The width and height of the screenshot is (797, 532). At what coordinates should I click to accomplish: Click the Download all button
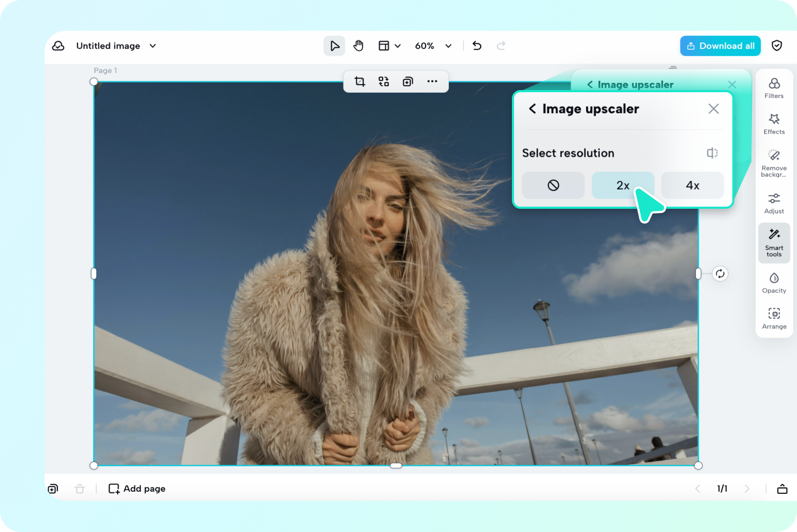pyautogui.click(x=720, y=46)
